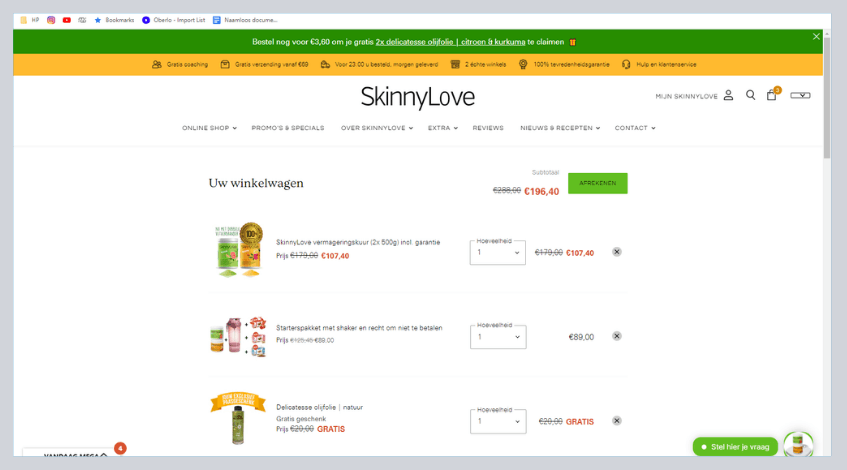Click the red 4 notification badge
Viewport: 847px width, 470px height.
pos(120,448)
